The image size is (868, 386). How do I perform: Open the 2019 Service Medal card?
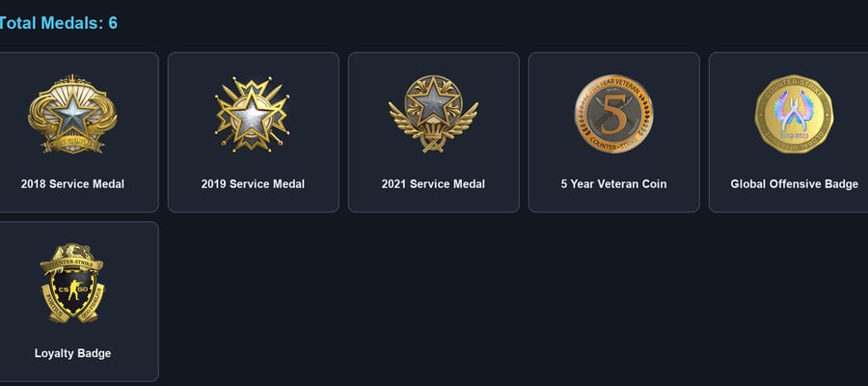253,132
